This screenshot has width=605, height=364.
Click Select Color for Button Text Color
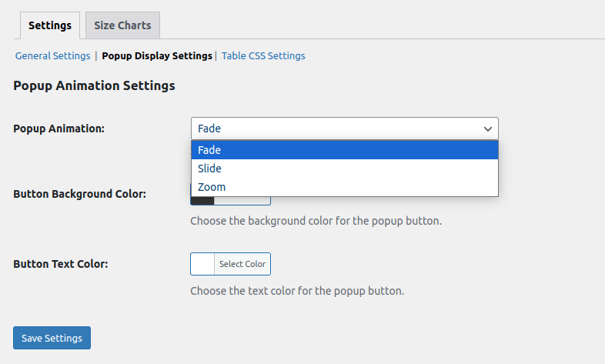click(242, 264)
